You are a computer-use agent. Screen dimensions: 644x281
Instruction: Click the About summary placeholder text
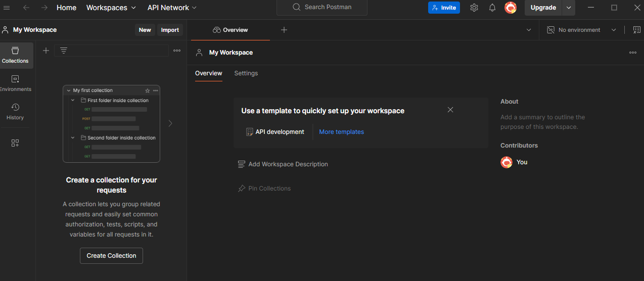pyautogui.click(x=543, y=122)
